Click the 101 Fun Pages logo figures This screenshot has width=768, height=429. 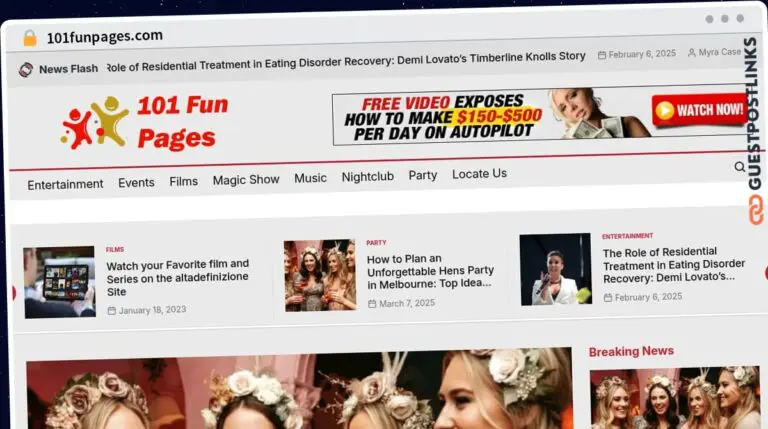point(95,122)
